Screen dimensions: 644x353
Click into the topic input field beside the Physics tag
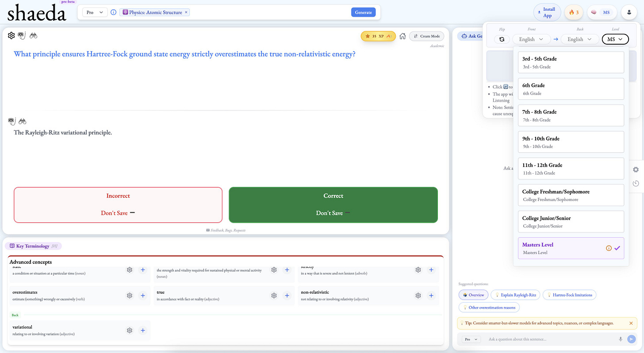[x=270, y=12]
